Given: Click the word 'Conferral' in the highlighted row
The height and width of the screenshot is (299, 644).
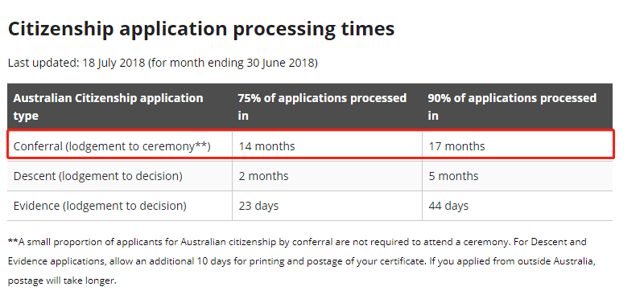Looking at the screenshot, I should point(38,146).
